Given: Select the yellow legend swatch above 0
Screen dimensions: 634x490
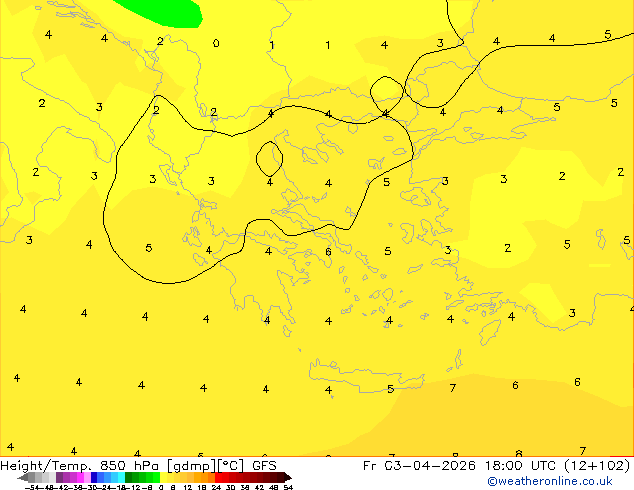Looking at the screenshot, I should pyautogui.click(x=163, y=477).
